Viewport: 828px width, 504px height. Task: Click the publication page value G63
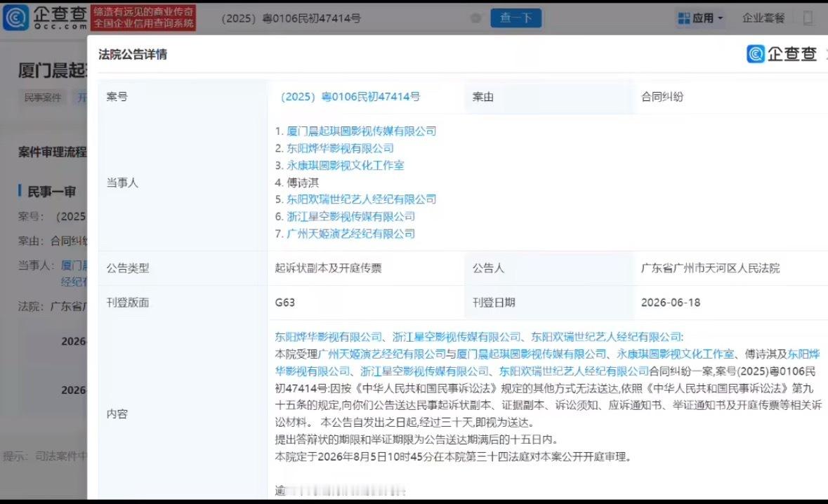(284, 303)
